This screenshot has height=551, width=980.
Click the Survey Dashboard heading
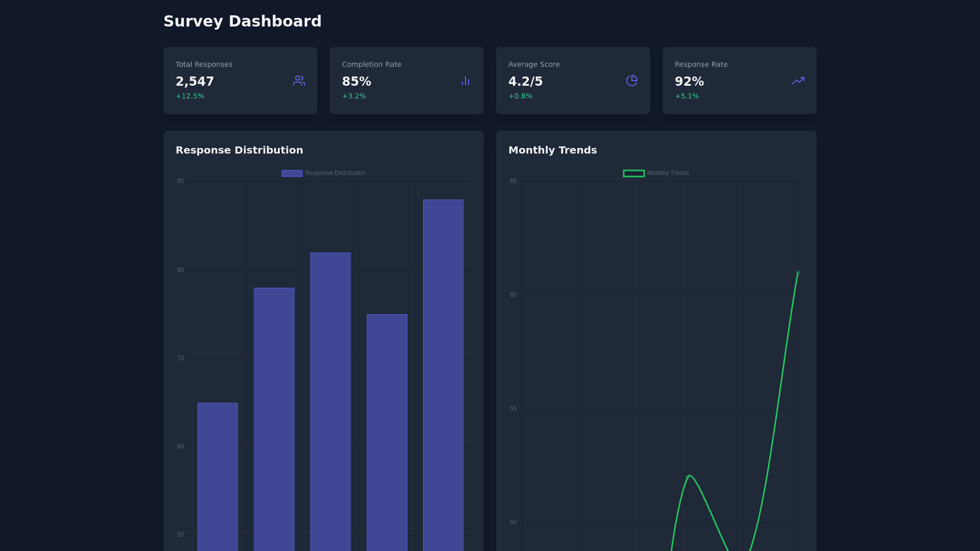(242, 21)
